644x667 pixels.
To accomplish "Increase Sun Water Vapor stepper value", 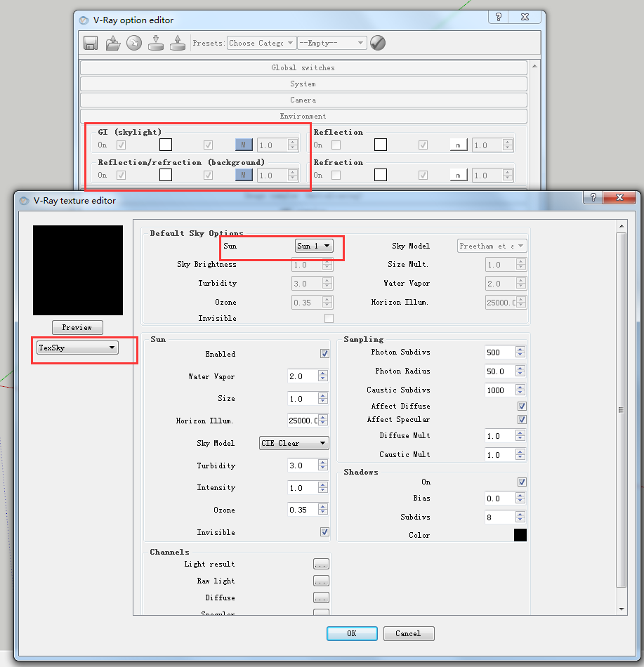I will (x=323, y=374).
